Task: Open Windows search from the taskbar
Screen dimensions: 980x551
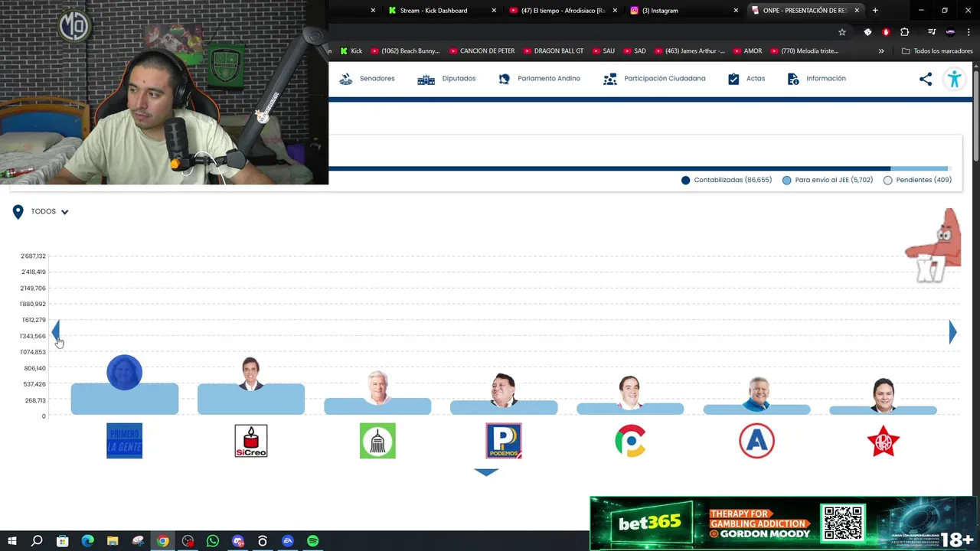Action: 37,541
